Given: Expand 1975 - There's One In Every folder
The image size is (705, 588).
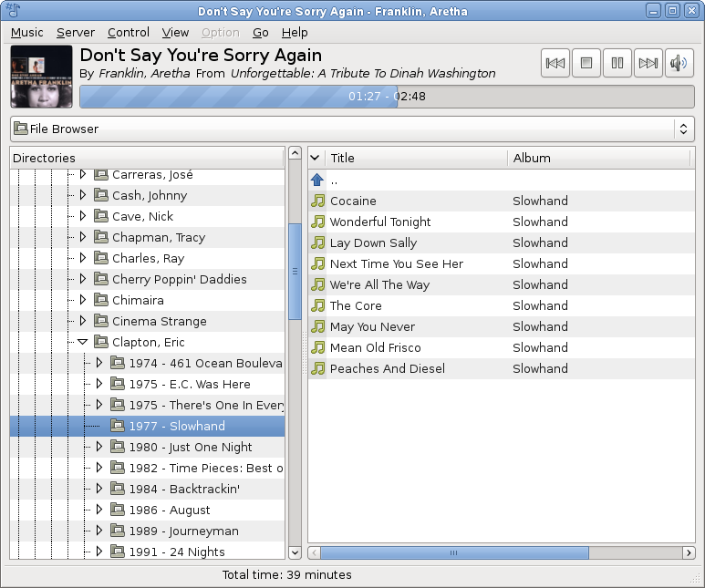Looking at the screenshot, I should 99,405.
